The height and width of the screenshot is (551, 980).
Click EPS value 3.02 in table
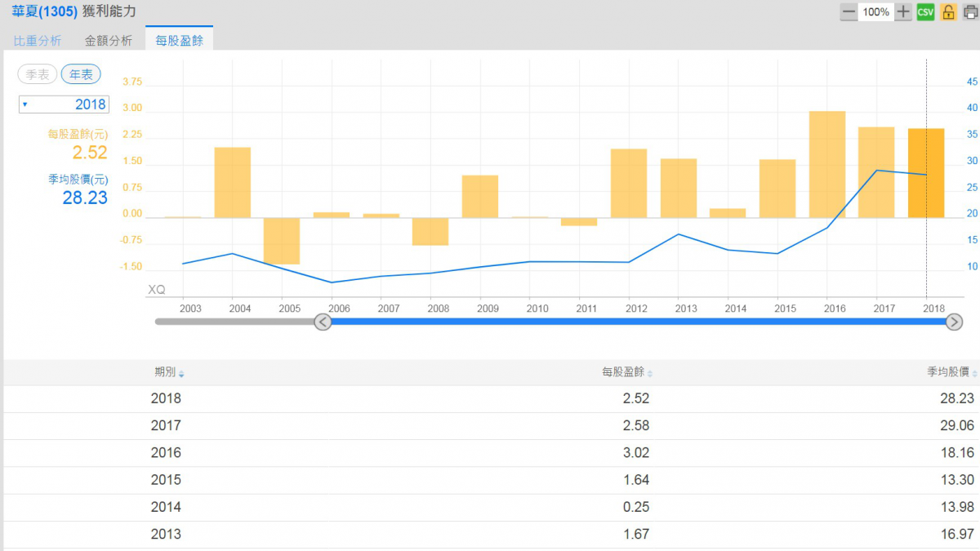636,453
